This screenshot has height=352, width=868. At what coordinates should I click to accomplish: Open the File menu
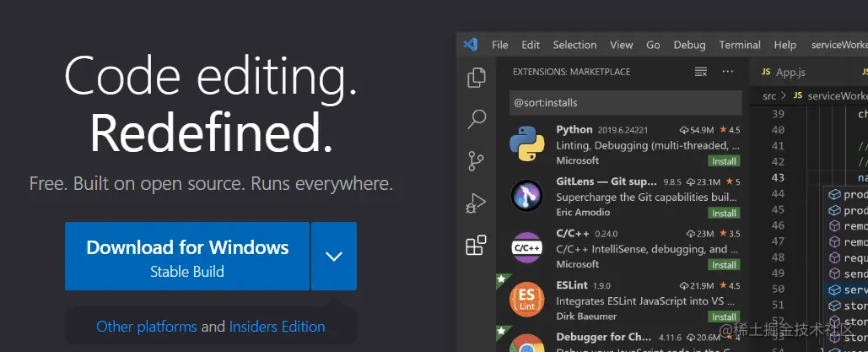point(499,45)
